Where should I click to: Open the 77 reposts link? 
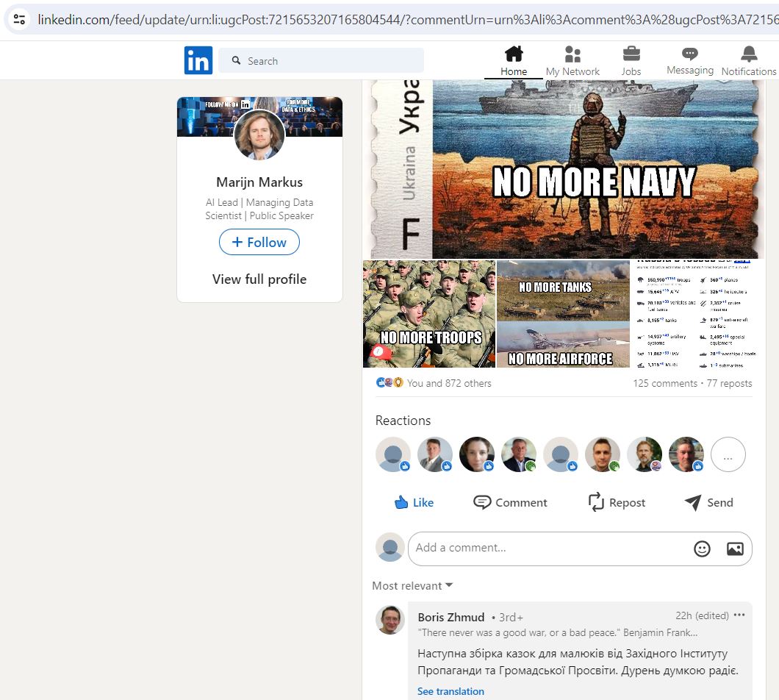tap(729, 383)
